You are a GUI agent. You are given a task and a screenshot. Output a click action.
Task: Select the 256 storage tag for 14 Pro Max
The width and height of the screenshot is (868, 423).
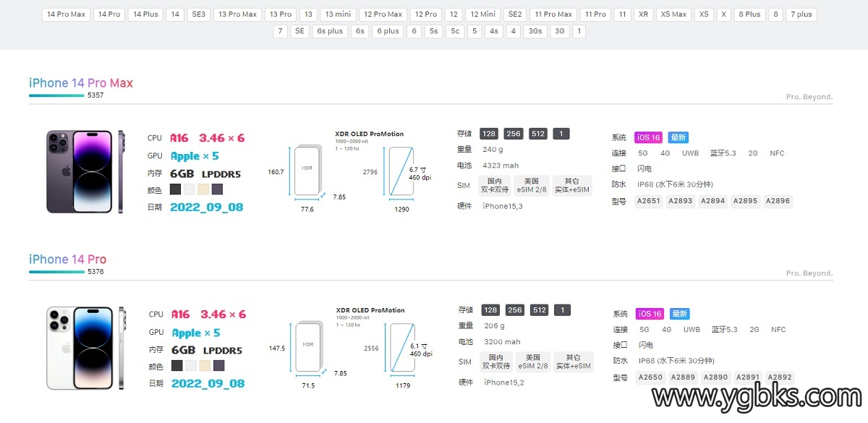pyautogui.click(x=514, y=134)
